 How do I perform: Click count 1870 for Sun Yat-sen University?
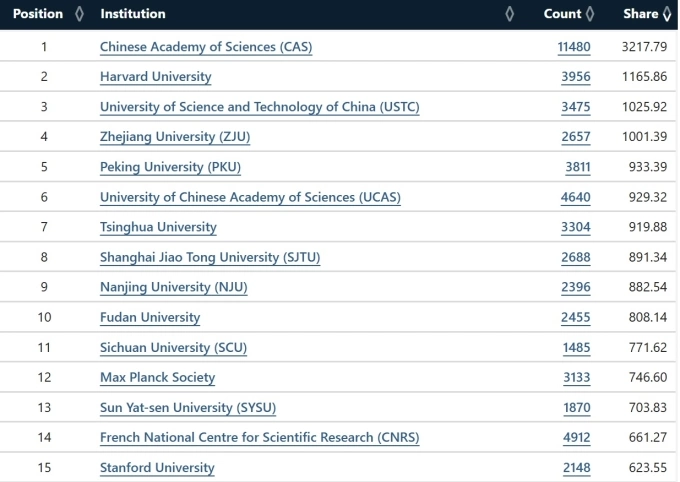pyautogui.click(x=577, y=408)
